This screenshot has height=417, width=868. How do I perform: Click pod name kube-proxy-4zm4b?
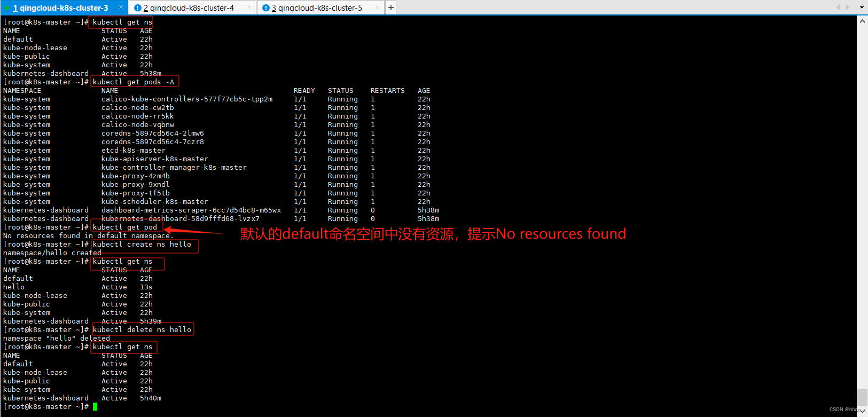click(136, 176)
